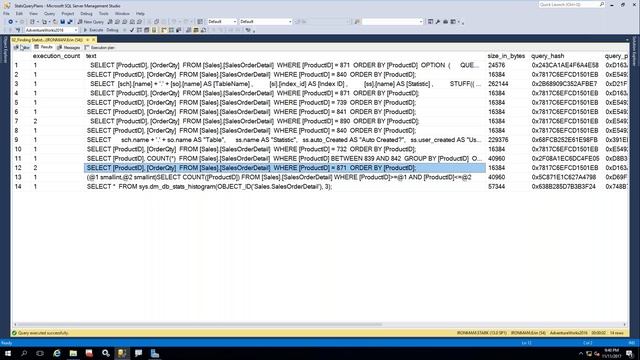640x360 pixels.
Task: Open the Help menu
Action: coord(140,13)
